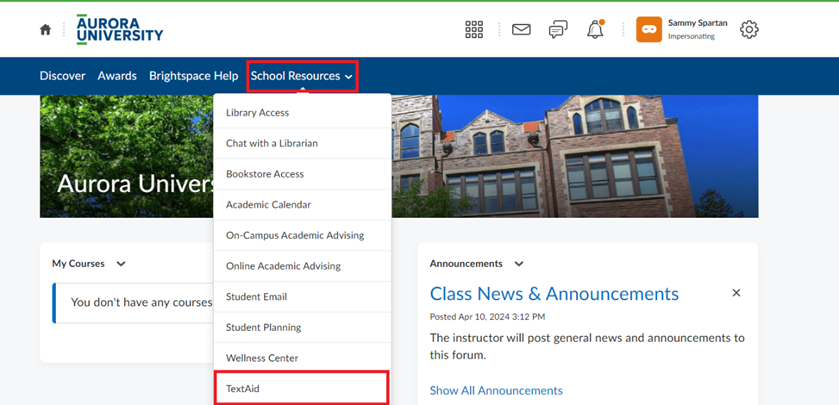The image size is (839, 405).
Task: Open the notifications bell icon
Action: pyautogui.click(x=595, y=29)
